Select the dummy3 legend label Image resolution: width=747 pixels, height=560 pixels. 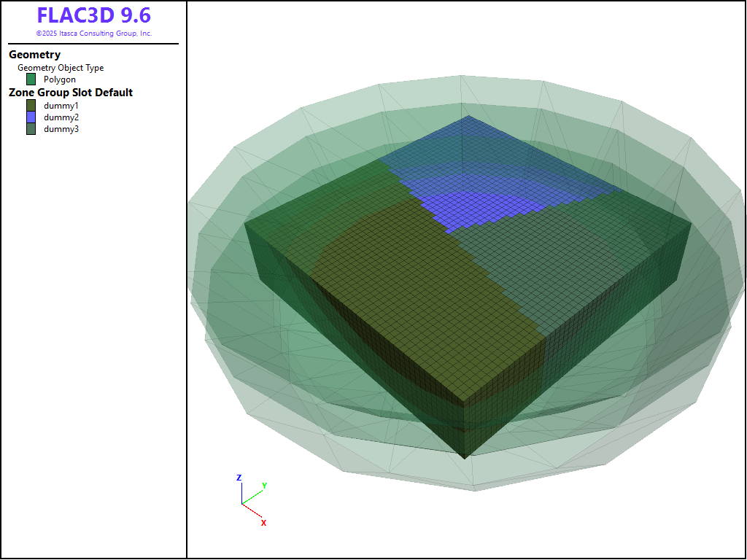point(61,129)
